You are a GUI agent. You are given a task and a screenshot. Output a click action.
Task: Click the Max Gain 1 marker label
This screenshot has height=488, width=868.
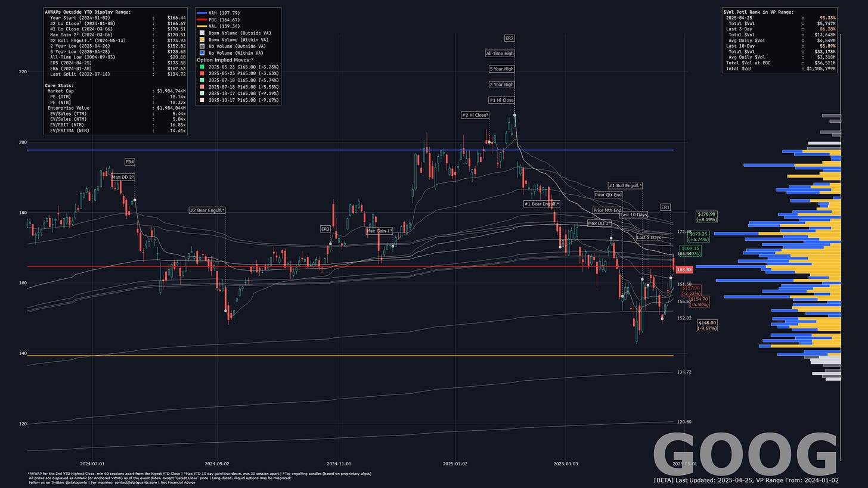coord(380,231)
